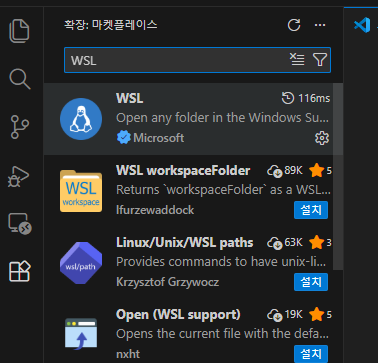Click the 63K download count icon

(275, 243)
